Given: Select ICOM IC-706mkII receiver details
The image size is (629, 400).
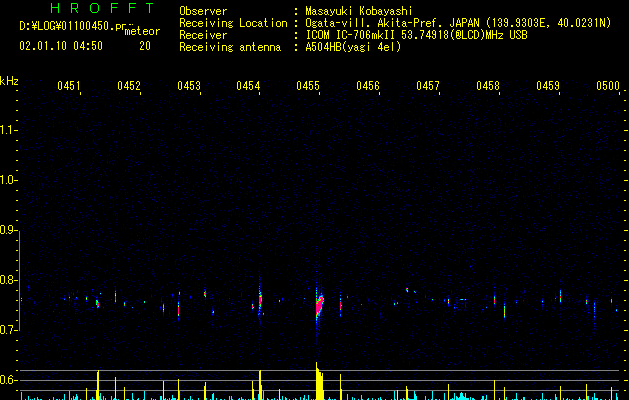Looking at the screenshot, I should [x=416, y=35].
